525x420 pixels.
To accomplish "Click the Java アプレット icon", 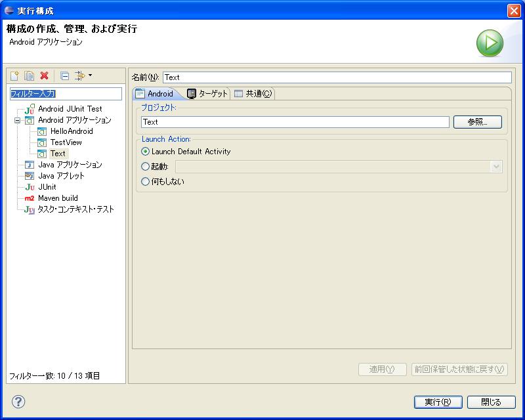I will 30,176.
